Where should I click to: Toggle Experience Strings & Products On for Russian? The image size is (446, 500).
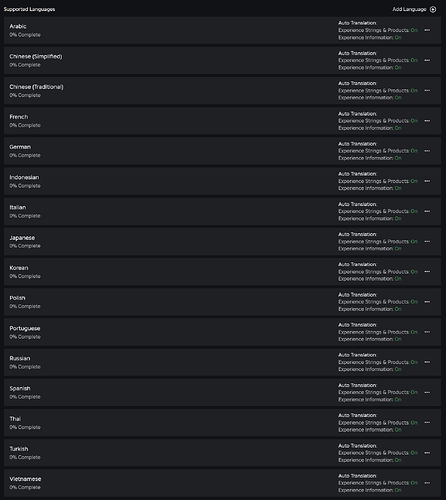414,362
